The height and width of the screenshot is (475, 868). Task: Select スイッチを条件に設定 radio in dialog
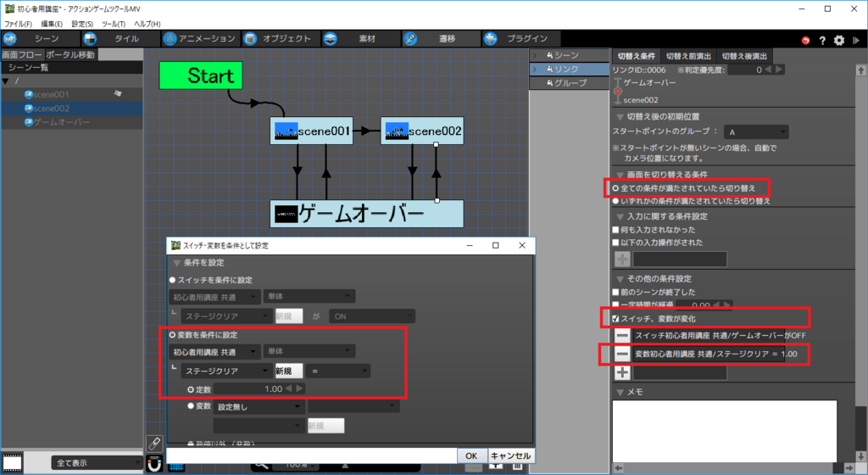click(172, 280)
